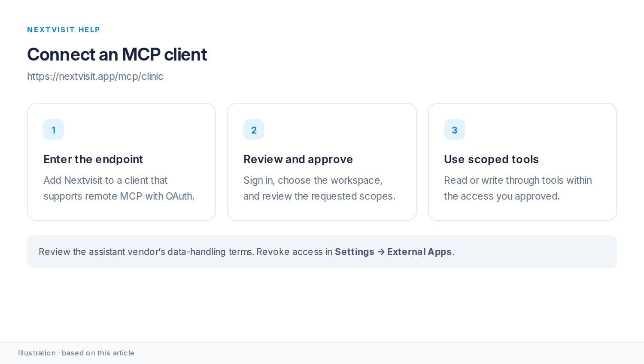This screenshot has width=644, height=364.
Task: Click the step 3 number badge
Action: [x=455, y=130]
